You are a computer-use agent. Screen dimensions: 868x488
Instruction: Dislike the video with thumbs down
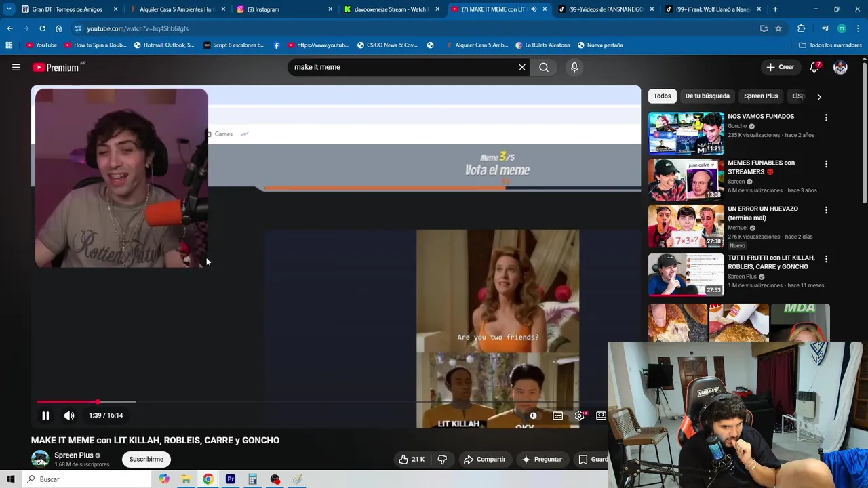coord(442,460)
